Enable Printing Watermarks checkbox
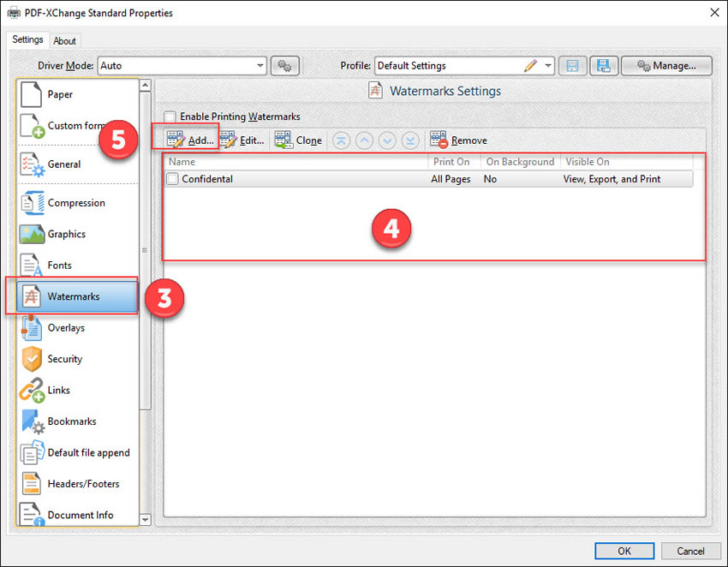 pos(170,116)
